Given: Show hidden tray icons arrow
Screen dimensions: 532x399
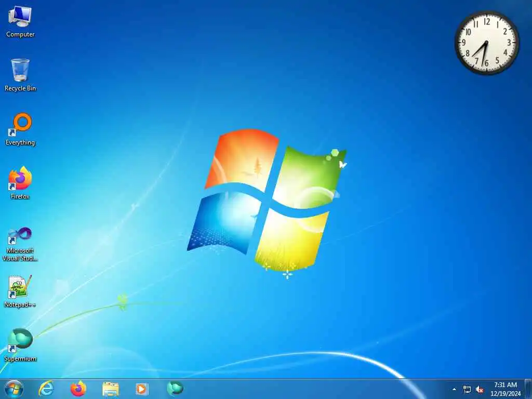Looking at the screenshot, I should click(x=454, y=389).
